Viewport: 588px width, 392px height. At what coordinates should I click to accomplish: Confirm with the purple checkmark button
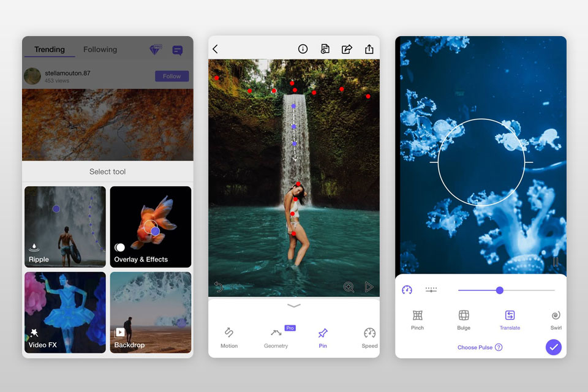(x=554, y=347)
